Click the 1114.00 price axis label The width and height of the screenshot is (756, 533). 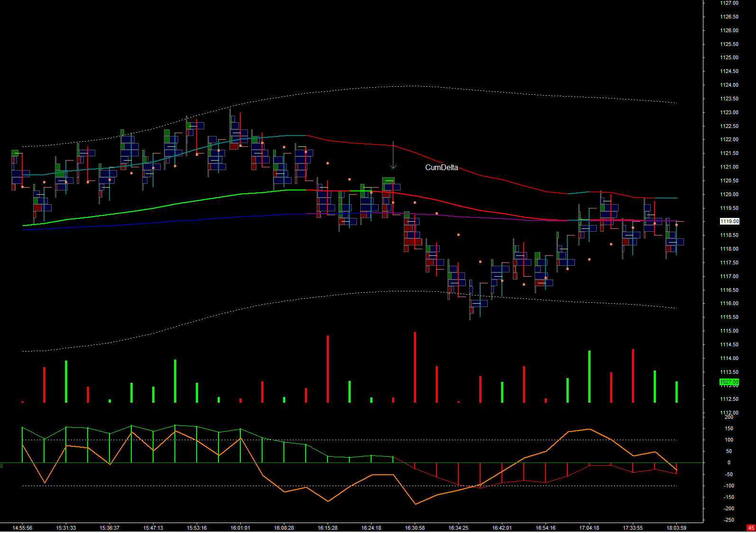729,358
